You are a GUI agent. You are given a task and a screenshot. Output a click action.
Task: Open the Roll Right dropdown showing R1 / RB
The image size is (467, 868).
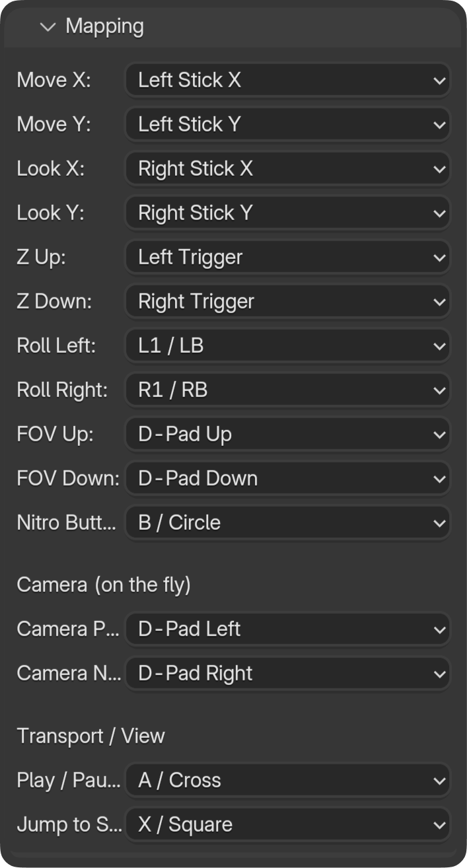287,390
